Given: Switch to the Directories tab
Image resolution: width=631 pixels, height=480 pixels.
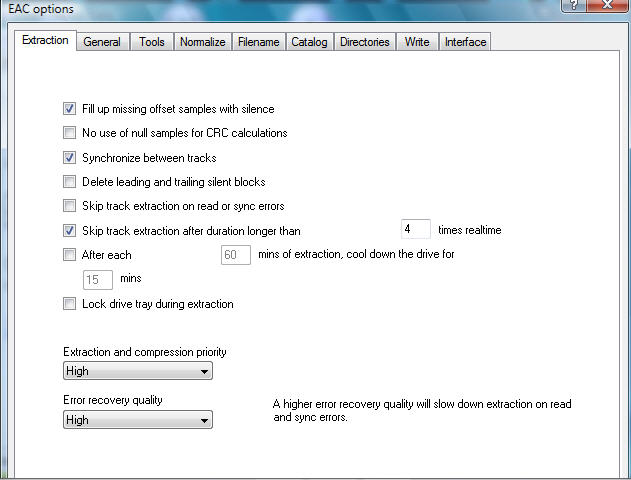Looking at the screenshot, I should coord(365,41).
